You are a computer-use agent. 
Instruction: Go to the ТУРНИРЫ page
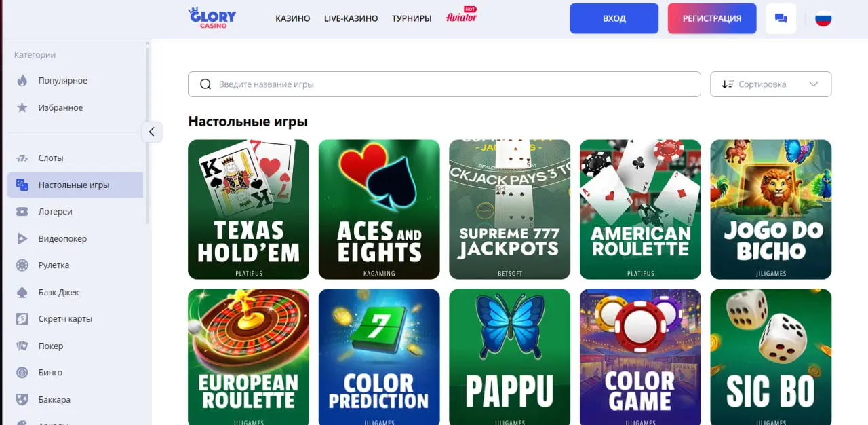[412, 18]
